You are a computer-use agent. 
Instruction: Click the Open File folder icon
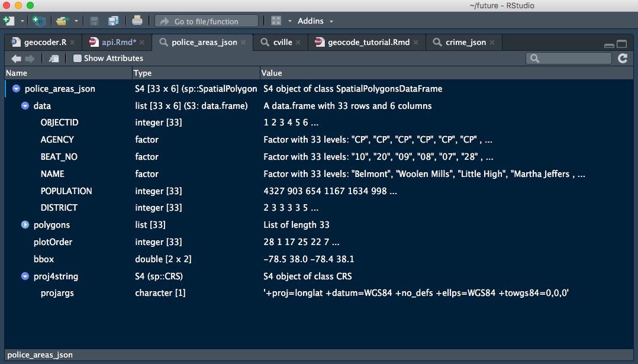(x=62, y=21)
